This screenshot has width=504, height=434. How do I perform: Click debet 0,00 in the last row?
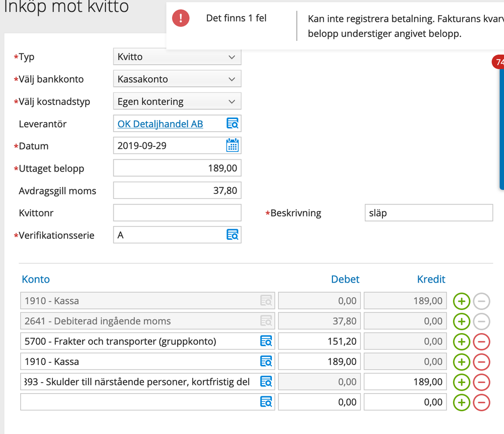point(319,402)
